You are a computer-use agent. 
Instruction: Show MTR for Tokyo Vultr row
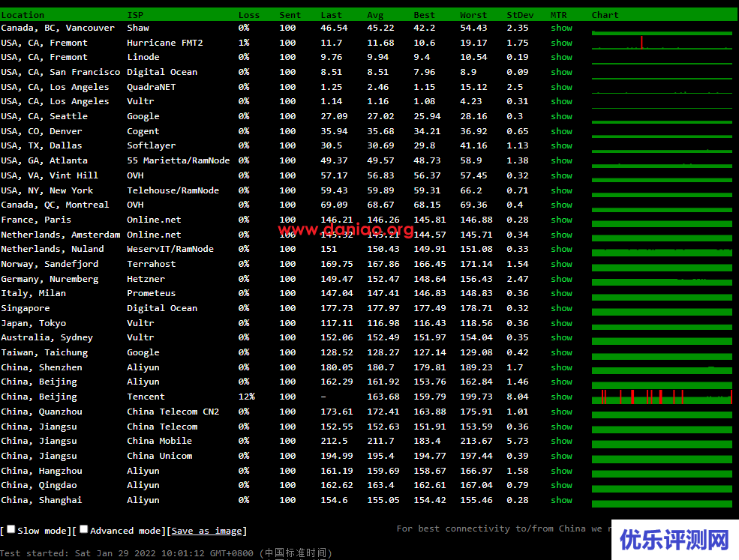click(x=561, y=324)
